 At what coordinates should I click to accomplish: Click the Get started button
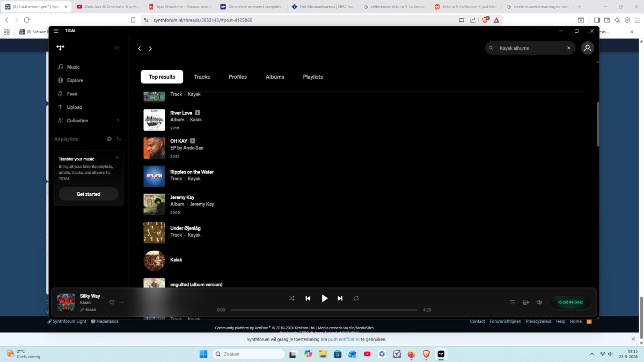[89, 194]
